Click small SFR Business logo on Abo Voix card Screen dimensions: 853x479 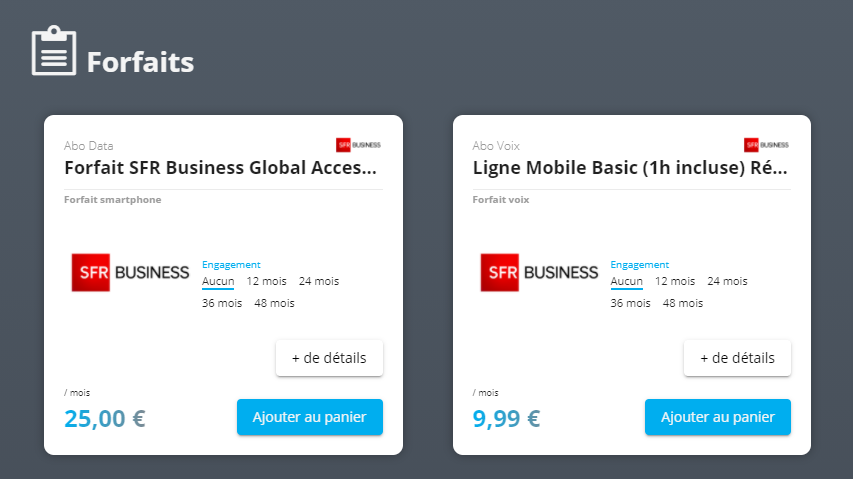[767, 145]
